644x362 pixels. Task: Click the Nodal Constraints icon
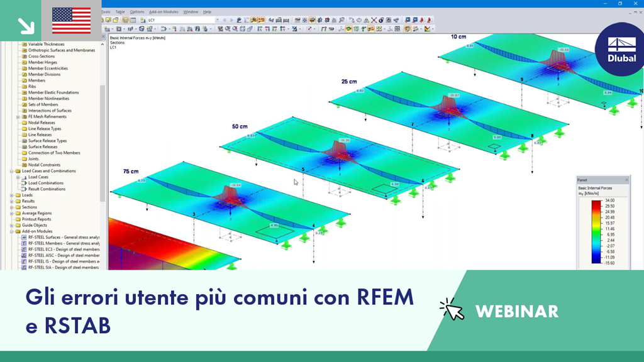click(x=25, y=165)
